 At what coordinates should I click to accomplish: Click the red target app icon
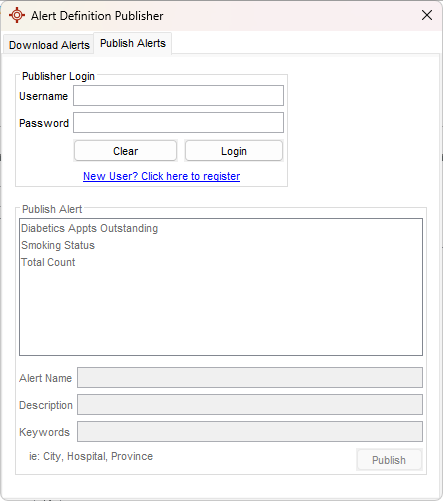click(17, 15)
